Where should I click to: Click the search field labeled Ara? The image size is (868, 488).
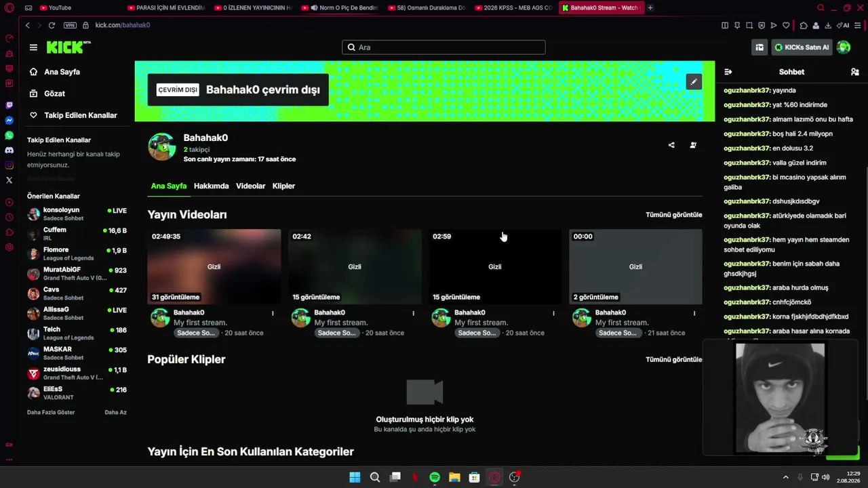click(x=443, y=47)
